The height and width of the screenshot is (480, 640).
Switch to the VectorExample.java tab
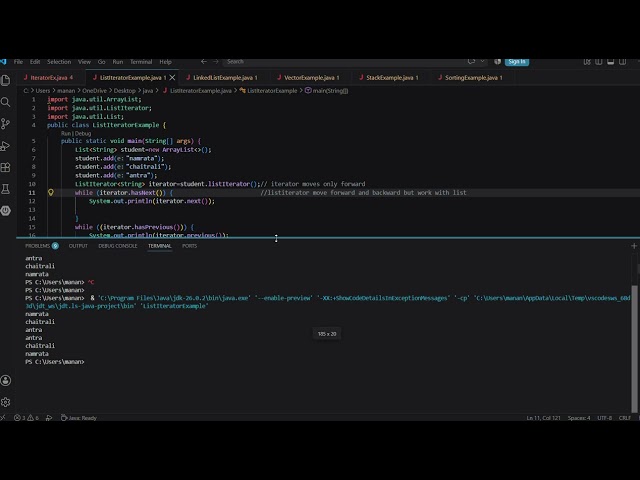point(309,78)
